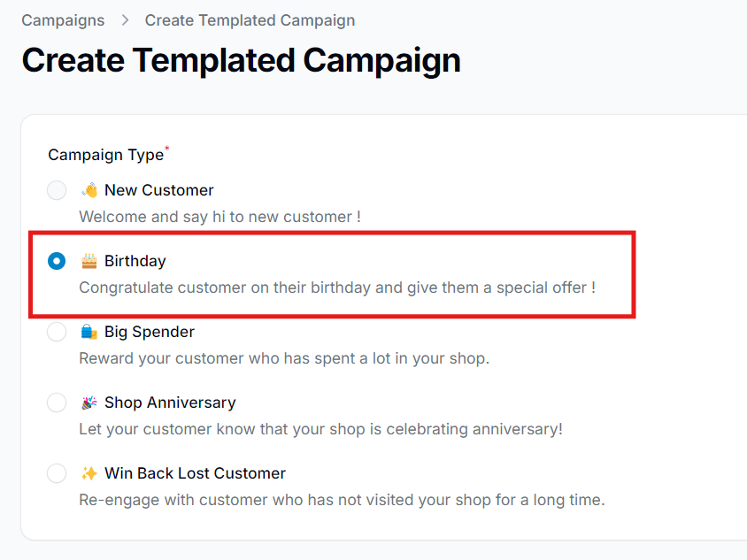Click the party popper Shop Anniversary icon
The width and height of the screenshot is (747, 560).
(89, 402)
